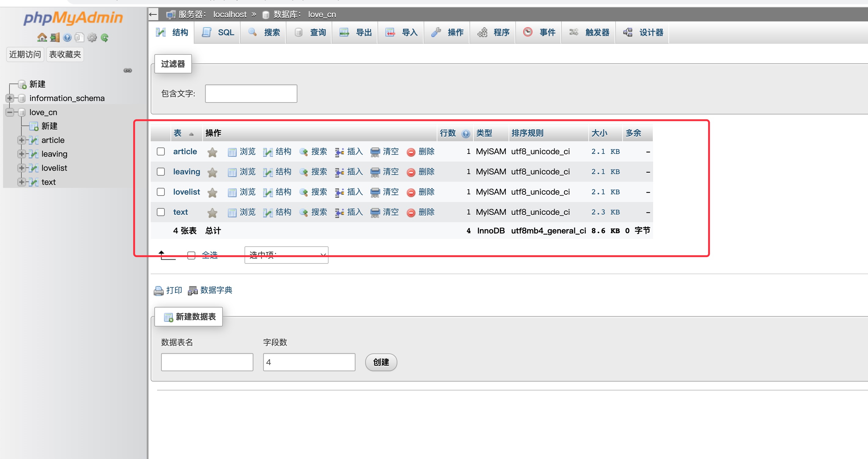Click the empty icon for lovelist row

pos(375,192)
